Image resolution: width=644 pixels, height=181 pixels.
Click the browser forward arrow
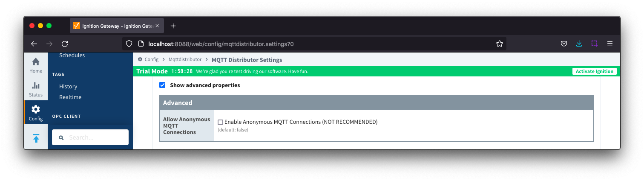[49, 44]
